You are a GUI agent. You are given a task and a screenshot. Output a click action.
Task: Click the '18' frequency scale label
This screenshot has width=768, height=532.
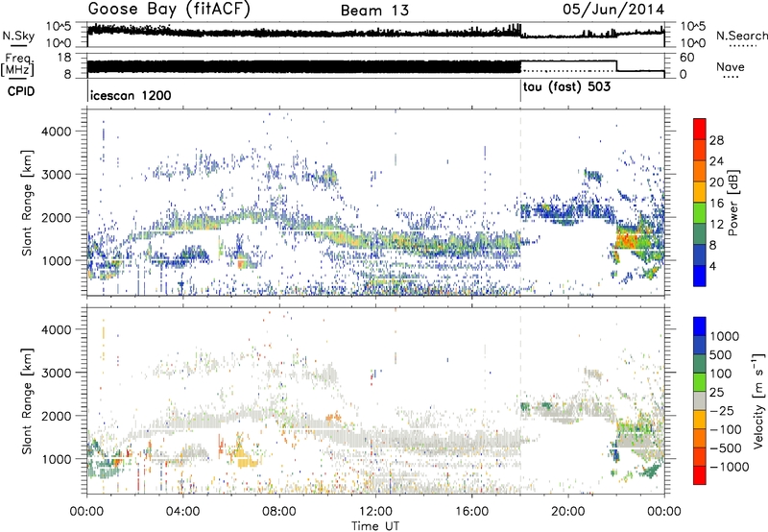[x=63, y=58]
